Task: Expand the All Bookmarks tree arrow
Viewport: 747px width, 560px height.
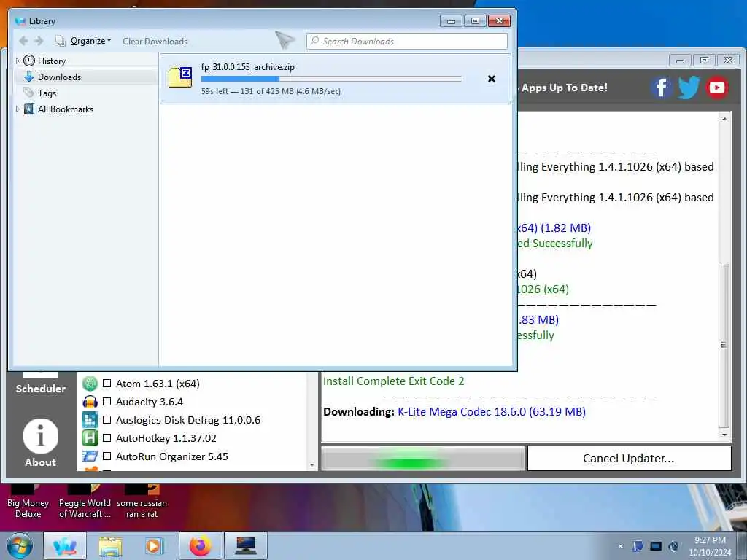Action: coord(18,109)
